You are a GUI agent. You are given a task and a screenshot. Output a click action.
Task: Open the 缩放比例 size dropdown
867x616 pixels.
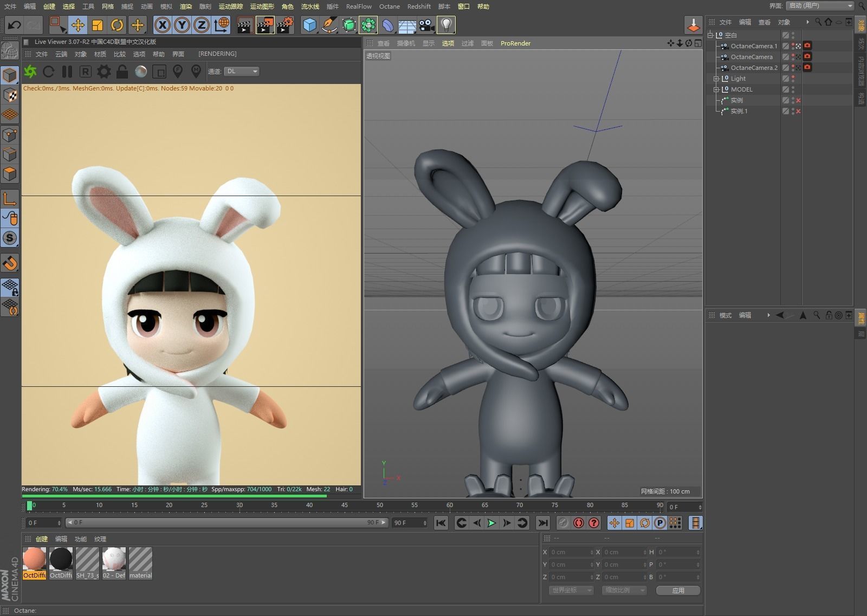624,591
